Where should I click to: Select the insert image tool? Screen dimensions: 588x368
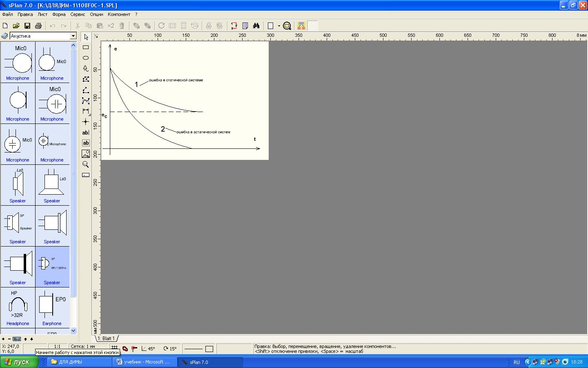[86, 154]
